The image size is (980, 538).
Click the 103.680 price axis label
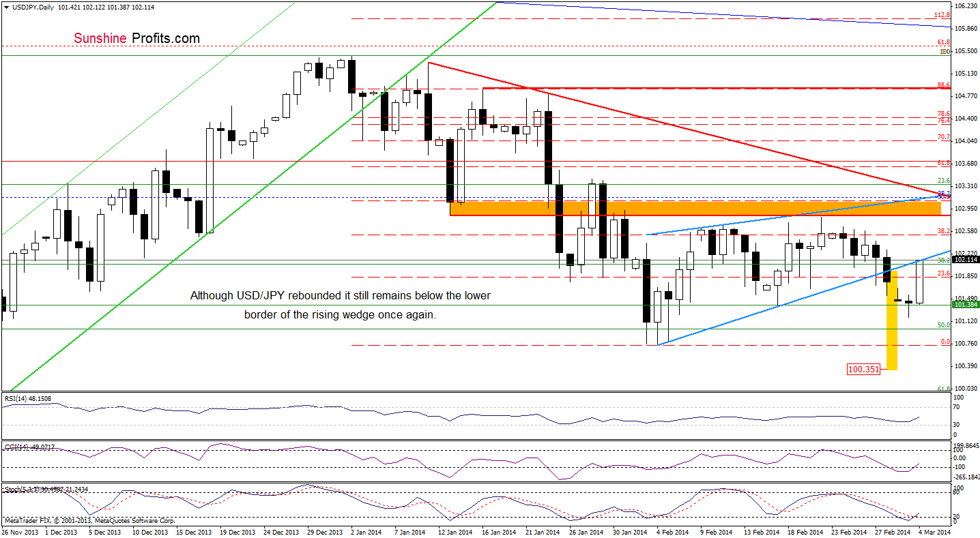pos(966,163)
